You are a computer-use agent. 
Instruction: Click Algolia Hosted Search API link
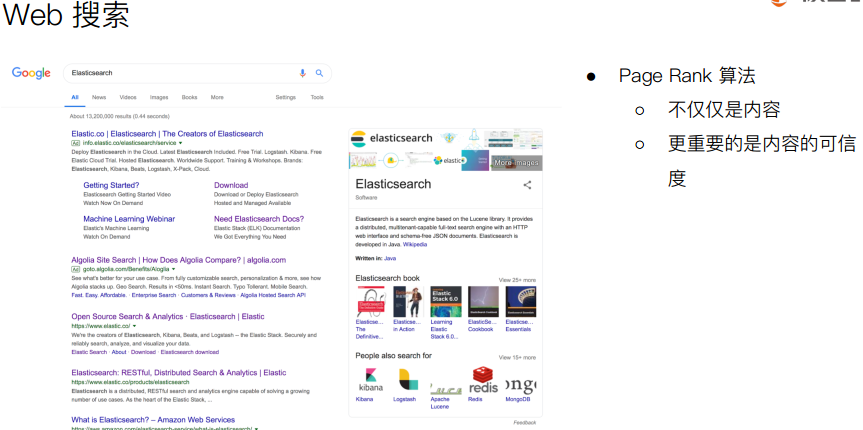(x=273, y=295)
